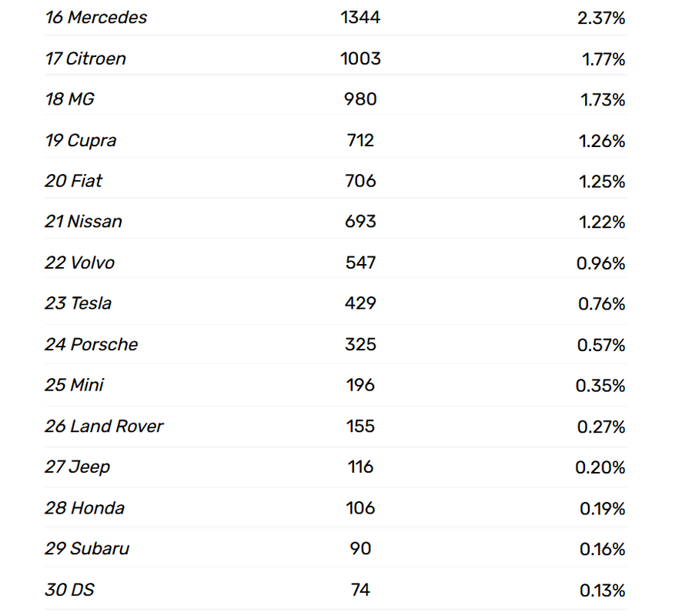Image resolution: width=682 pixels, height=616 pixels.
Task: Click the 30 DS brand entry
Action: [x=69, y=590]
